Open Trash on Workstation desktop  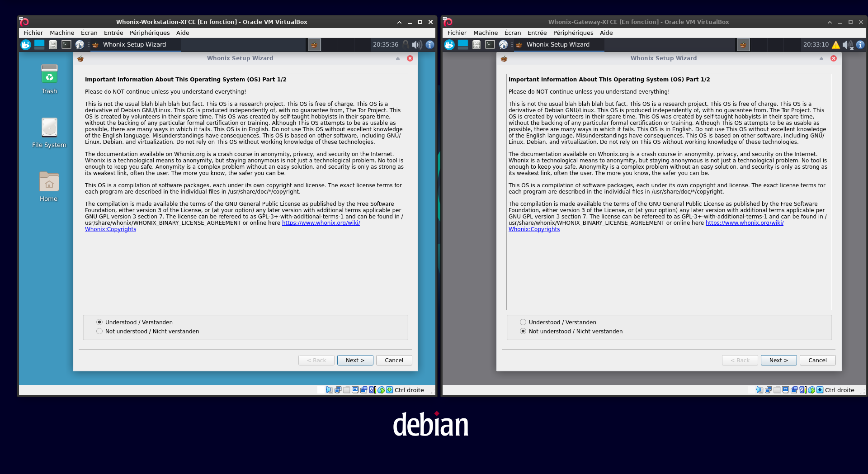(49, 79)
